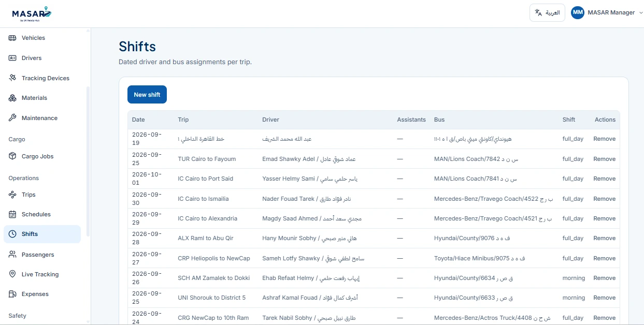Image resolution: width=644 pixels, height=325 pixels.
Task: Click morning shift for Ehab Refaat Helmy
Action: coord(574,278)
